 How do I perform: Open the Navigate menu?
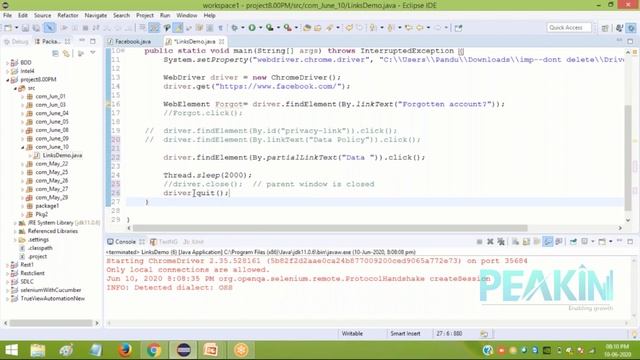96,15
